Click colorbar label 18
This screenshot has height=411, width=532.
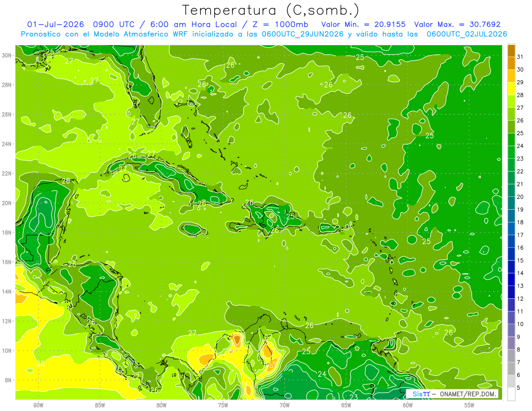pos(520,222)
